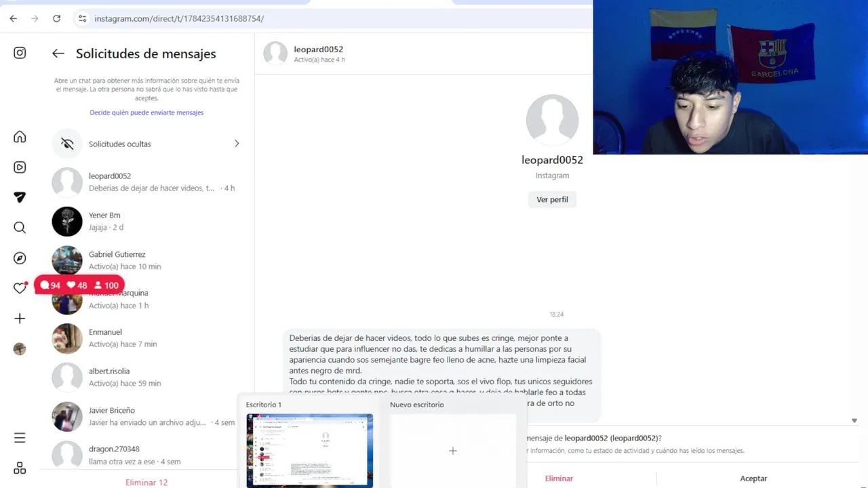This screenshot has height=488, width=868.
Task: Click Eliminar request button
Action: 559,479
